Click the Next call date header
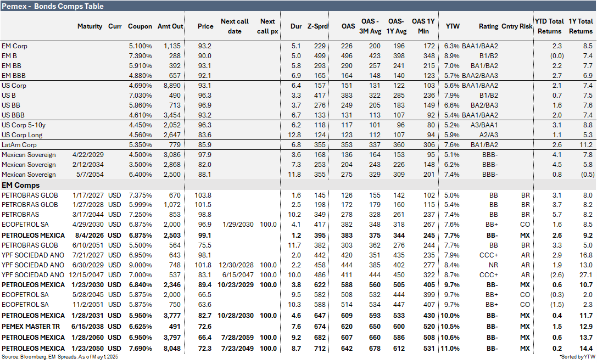This screenshot has height=364, width=597. (x=235, y=26)
